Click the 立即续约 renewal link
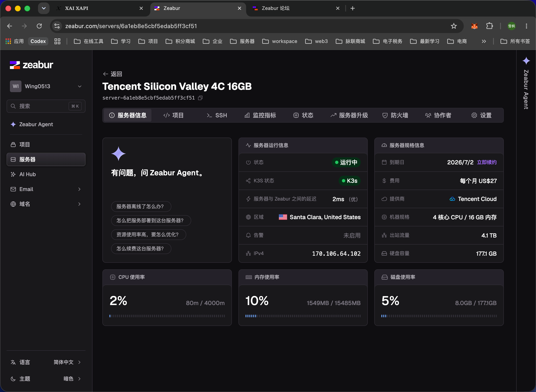 coord(487,162)
